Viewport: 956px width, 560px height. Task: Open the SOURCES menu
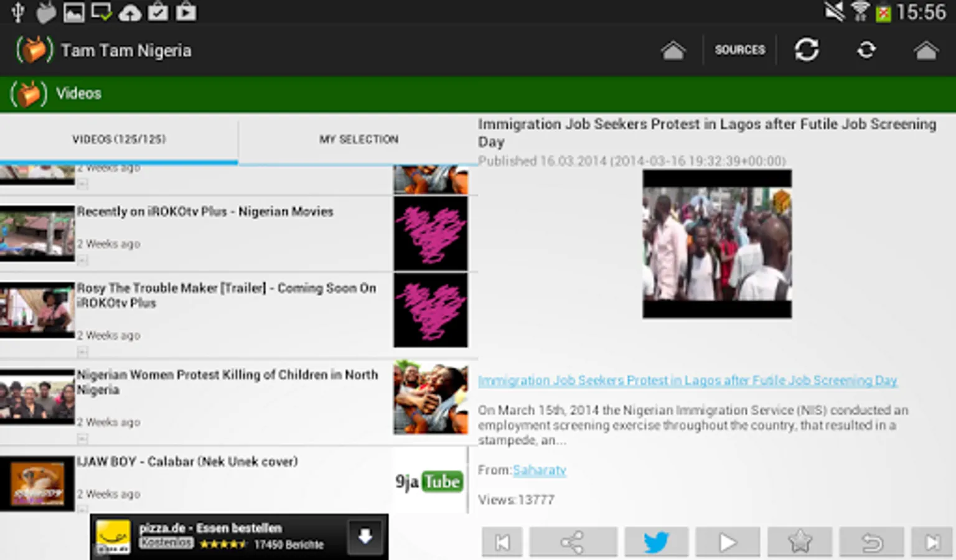tap(739, 50)
